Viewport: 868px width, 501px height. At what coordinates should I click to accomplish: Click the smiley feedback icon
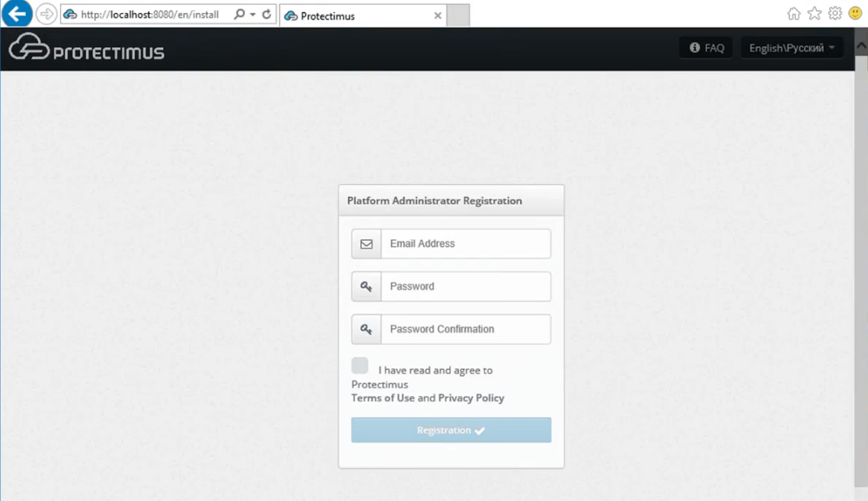click(855, 13)
